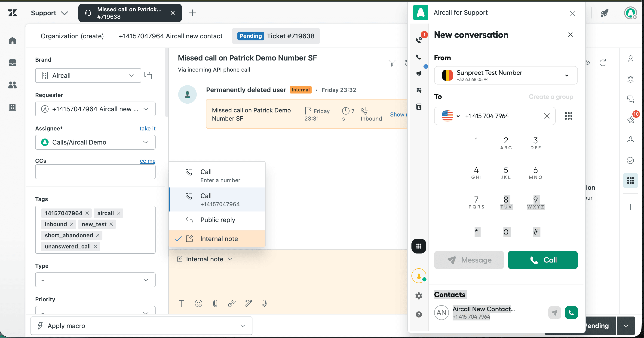Open user profile icon in right sidebar
Viewport: 644px width, 338px height.
631,59
